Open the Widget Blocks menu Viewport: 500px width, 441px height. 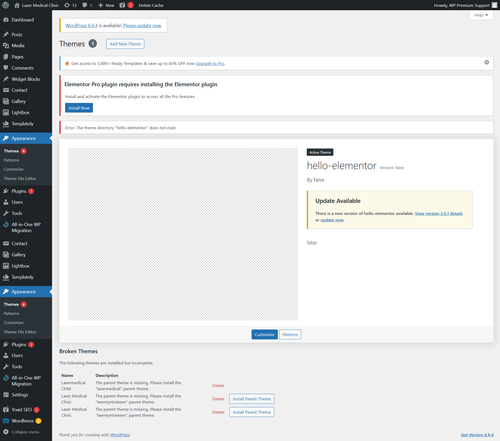point(26,79)
